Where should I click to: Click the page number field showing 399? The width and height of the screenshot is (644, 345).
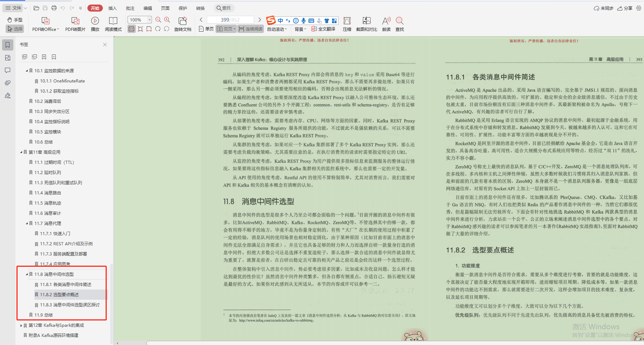230,20
